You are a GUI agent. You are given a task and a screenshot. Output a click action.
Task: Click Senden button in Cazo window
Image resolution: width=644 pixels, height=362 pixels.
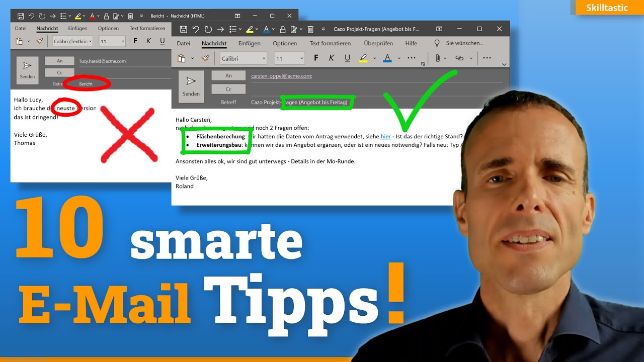[191, 86]
